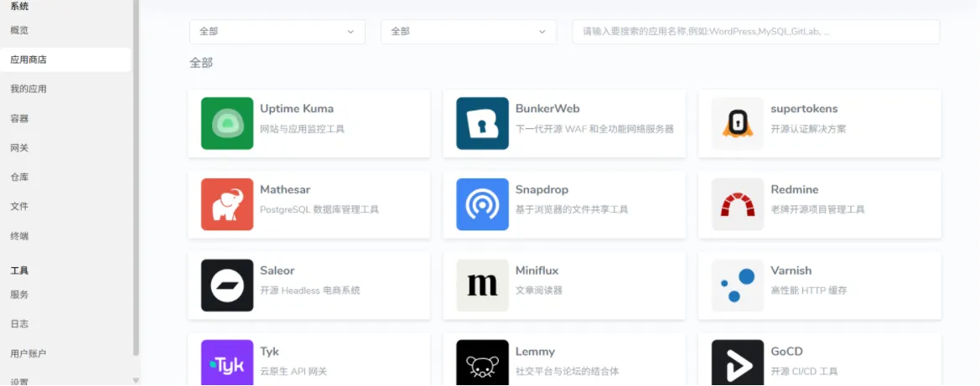Click description 社交平台与论坛的结合体
980x386 pixels.
(x=568, y=372)
